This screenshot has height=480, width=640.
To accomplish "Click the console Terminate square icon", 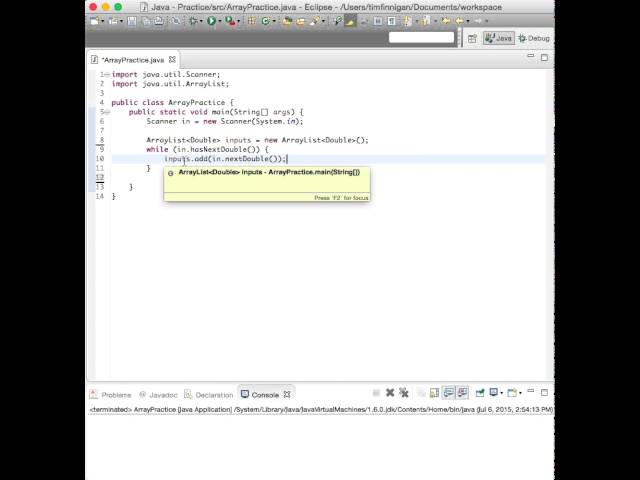I will 376,393.
